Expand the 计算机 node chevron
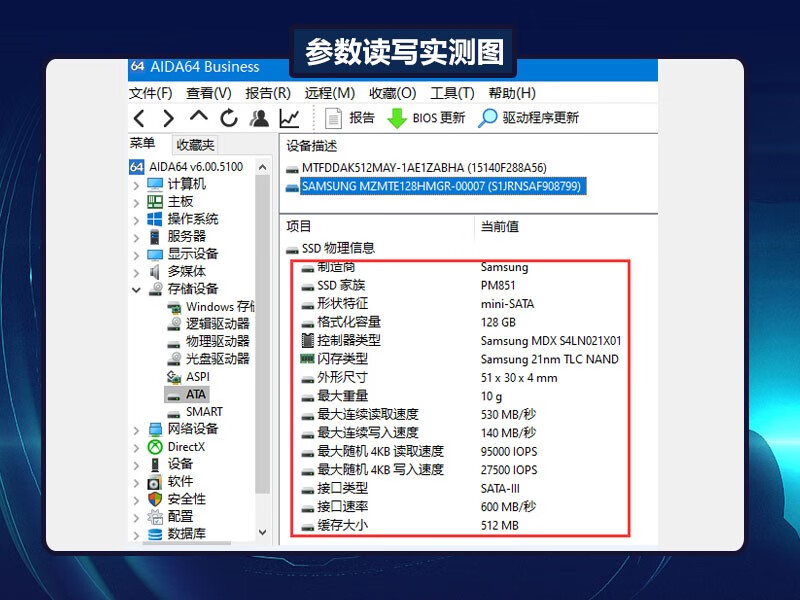Viewport: 800px width, 600px height. click(x=136, y=185)
